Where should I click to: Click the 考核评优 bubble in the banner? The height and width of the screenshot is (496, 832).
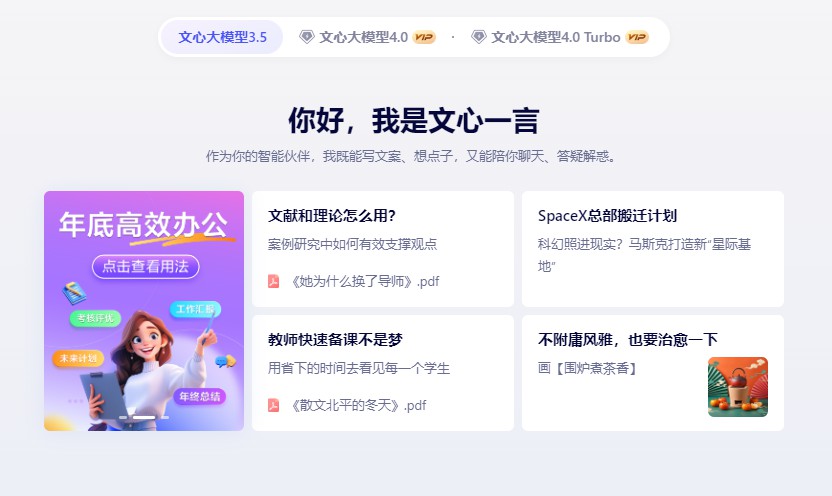(x=95, y=318)
